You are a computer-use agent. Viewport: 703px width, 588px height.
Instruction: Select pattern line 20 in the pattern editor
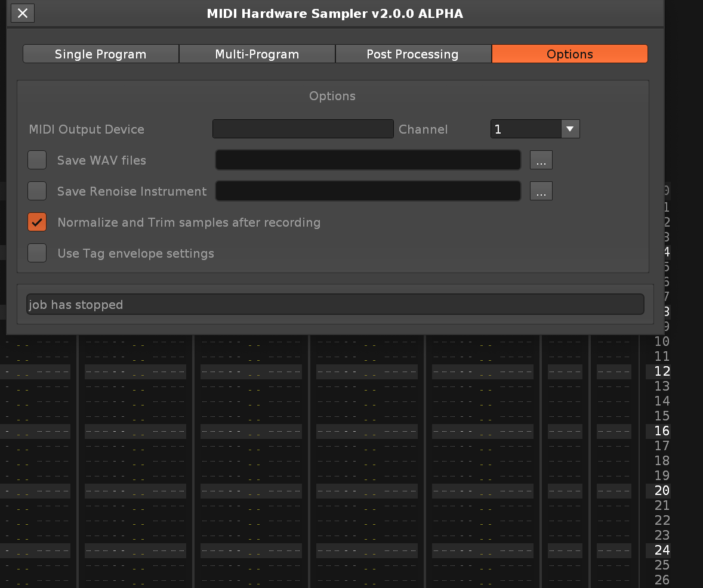coord(662,490)
